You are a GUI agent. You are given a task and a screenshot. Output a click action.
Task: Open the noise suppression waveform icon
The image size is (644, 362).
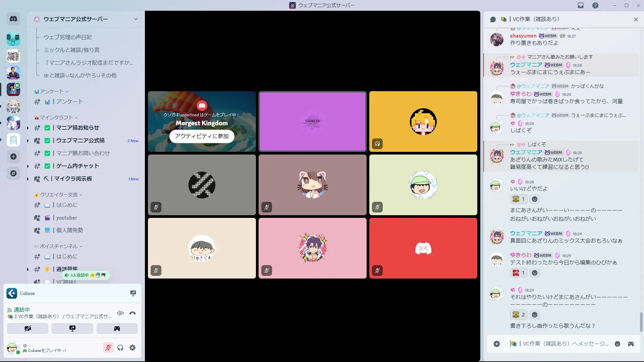coord(120,313)
